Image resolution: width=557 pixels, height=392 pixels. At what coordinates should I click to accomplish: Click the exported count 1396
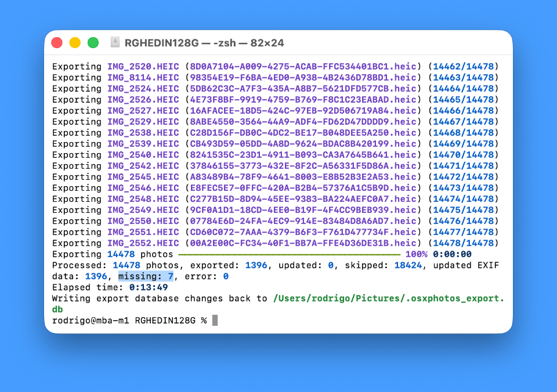coord(256,265)
